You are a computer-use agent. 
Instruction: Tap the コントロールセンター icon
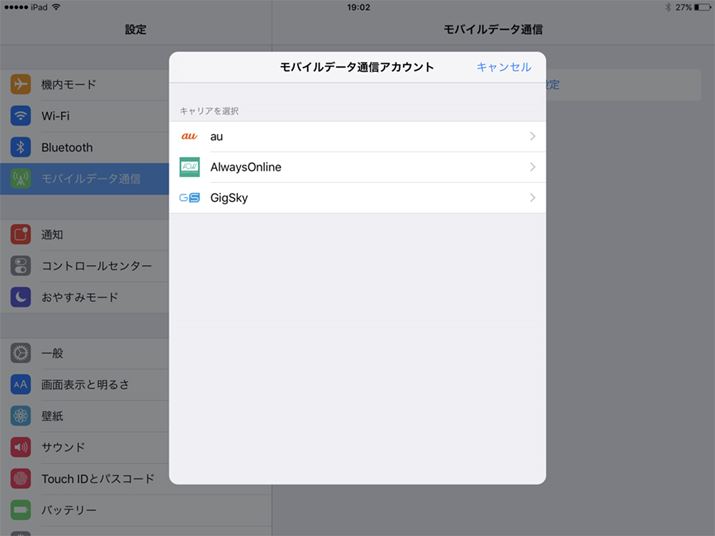[21, 266]
